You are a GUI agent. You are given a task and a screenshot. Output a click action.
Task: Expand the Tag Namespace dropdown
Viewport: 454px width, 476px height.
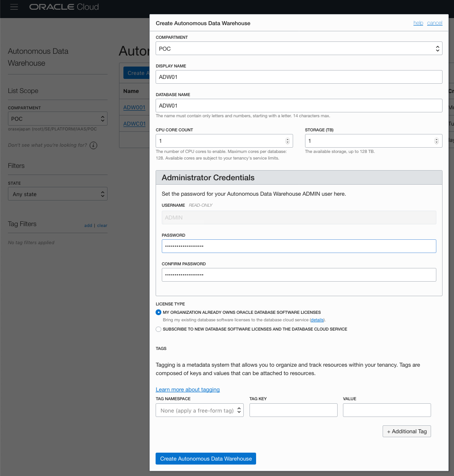pos(199,410)
